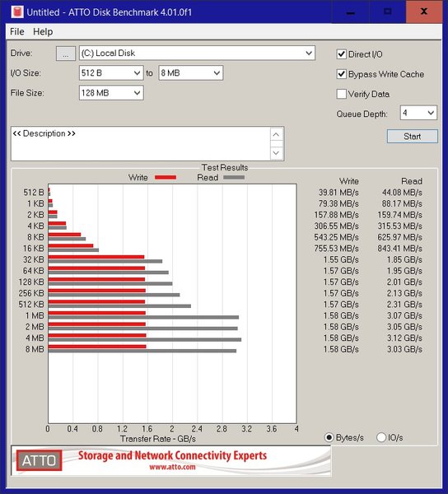Select the IO/s radio button

coord(381,437)
